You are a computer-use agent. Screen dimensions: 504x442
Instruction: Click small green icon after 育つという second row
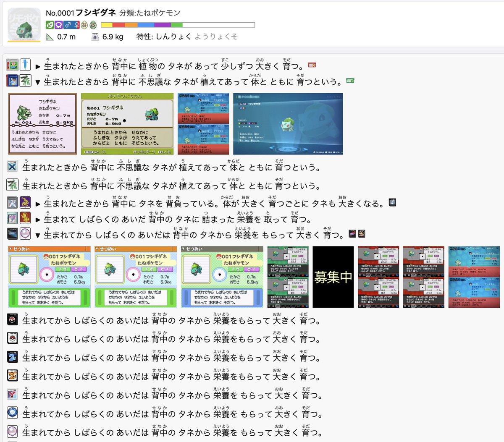(x=350, y=80)
